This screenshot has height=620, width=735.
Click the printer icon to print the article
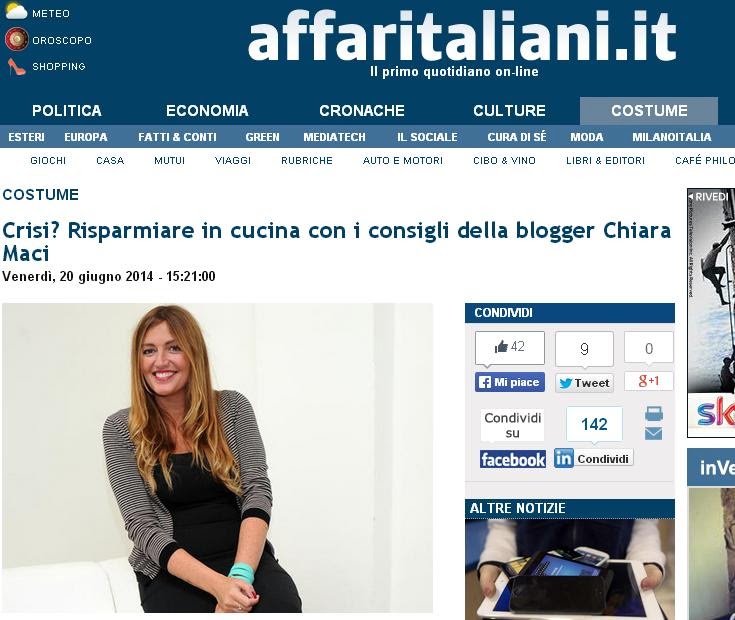click(654, 414)
